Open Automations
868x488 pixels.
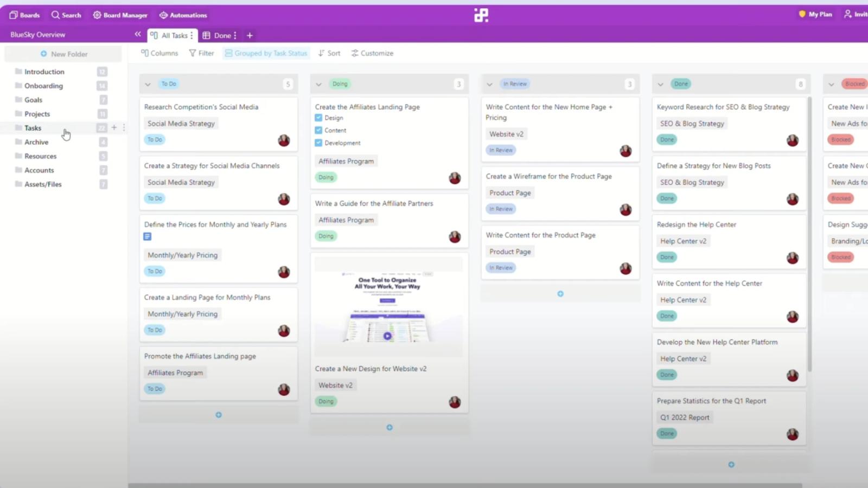pos(183,15)
